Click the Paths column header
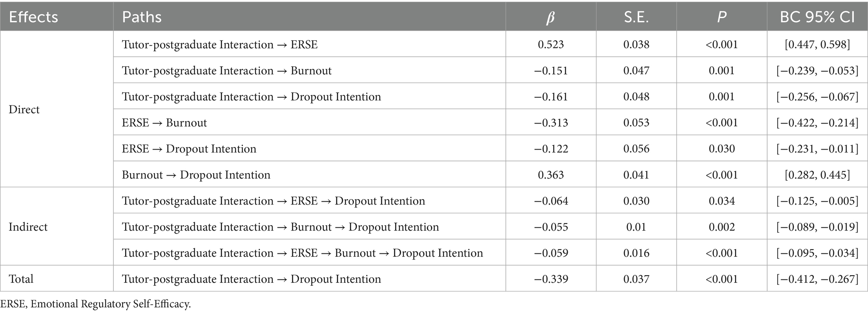The image size is (868, 313). (142, 17)
